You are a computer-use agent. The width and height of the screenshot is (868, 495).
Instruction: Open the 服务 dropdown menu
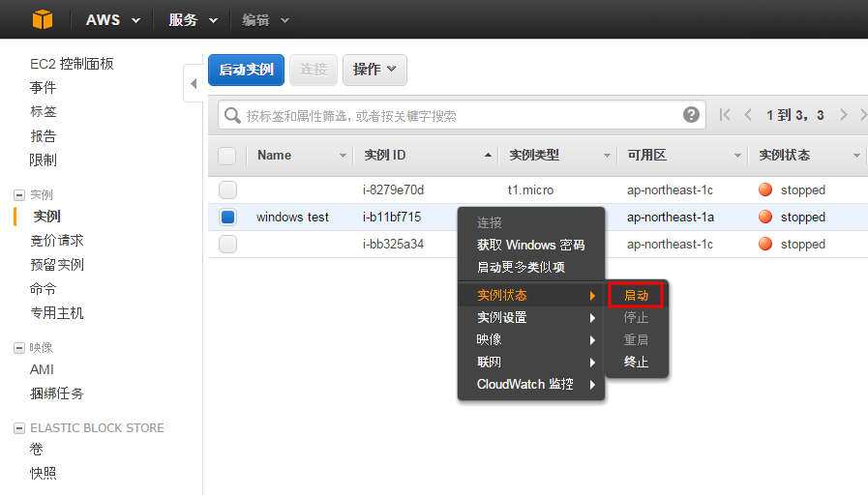point(193,20)
